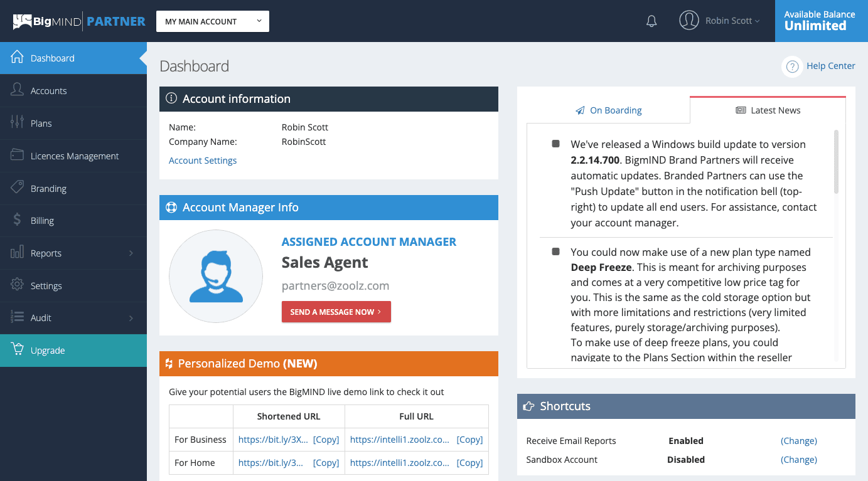Open Licences Management via its folder icon
Screen dimensions: 868x481
(x=17, y=156)
